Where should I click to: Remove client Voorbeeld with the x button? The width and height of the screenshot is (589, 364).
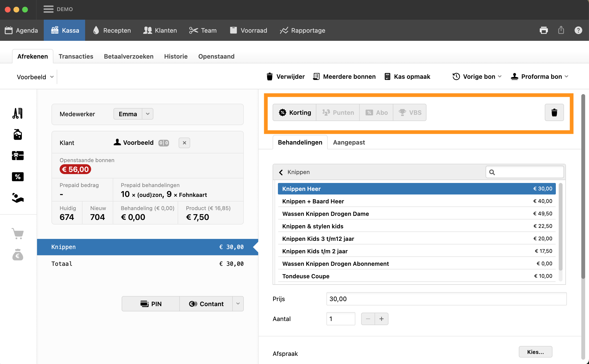184,143
